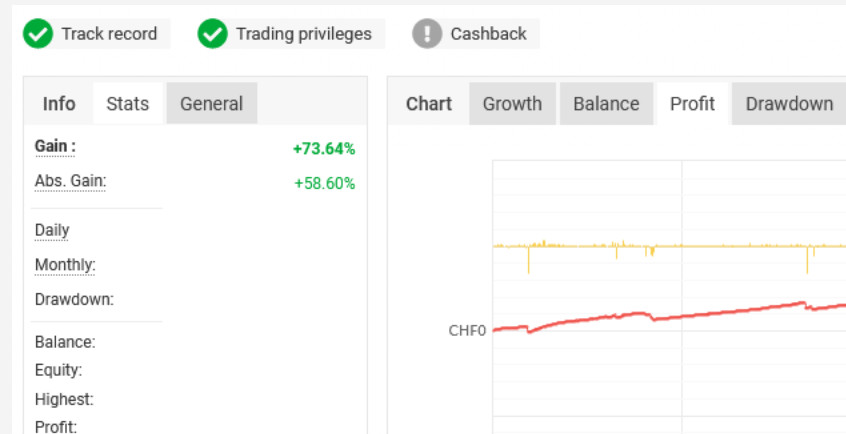Click the yellow line on the chart
This screenshot has width=846, height=434.
[x=669, y=246]
